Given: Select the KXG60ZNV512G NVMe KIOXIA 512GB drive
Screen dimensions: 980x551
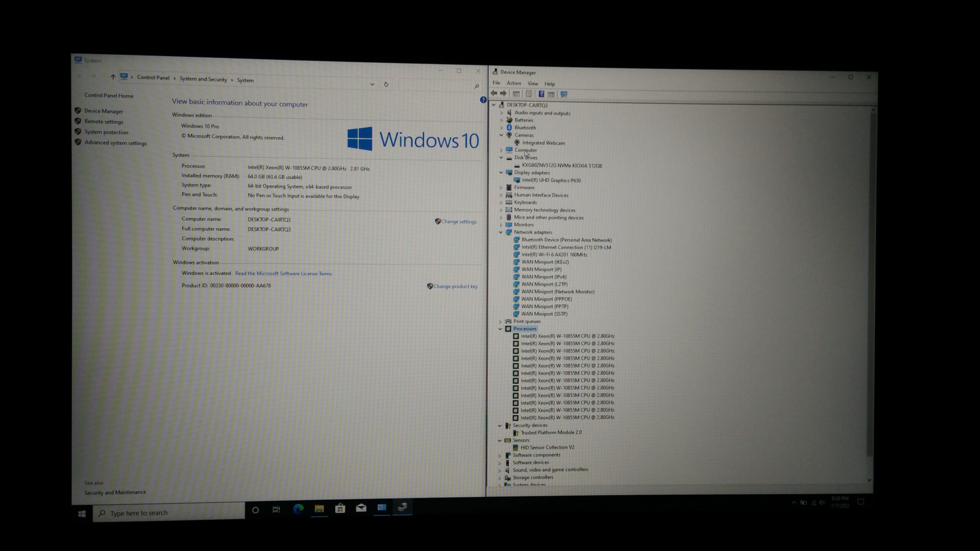Looking at the screenshot, I should pyautogui.click(x=562, y=166).
